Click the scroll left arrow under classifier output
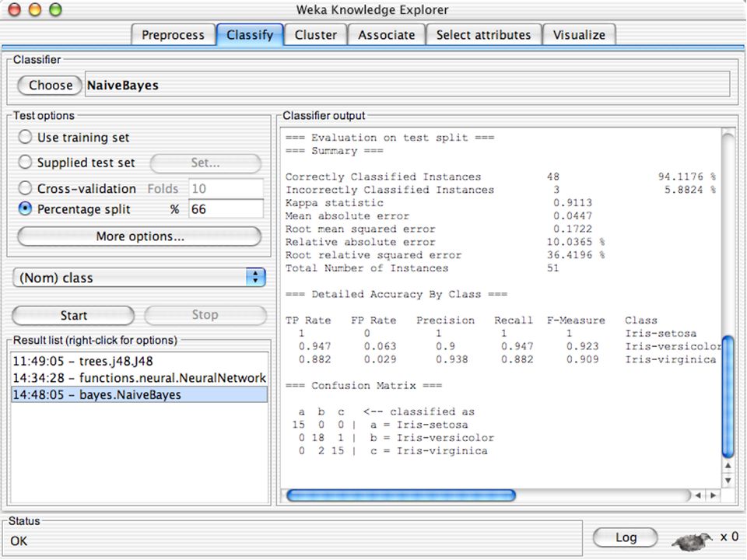This screenshot has width=747, height=560. (699, 495)
